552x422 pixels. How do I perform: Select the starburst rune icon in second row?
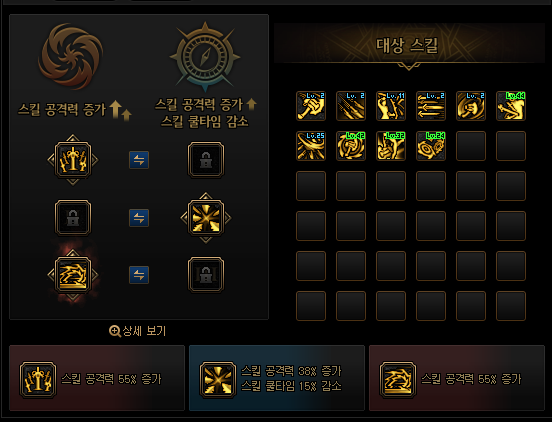coord(206,218)
